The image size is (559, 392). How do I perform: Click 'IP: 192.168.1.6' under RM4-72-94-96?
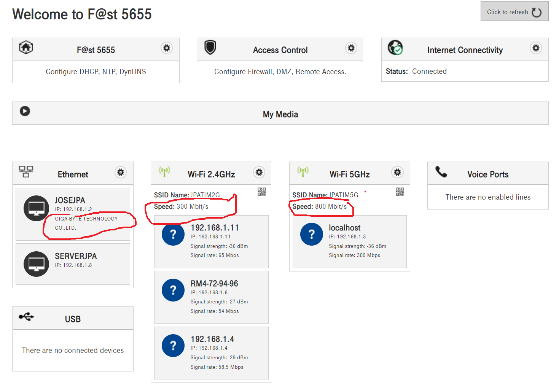[209, 293]
